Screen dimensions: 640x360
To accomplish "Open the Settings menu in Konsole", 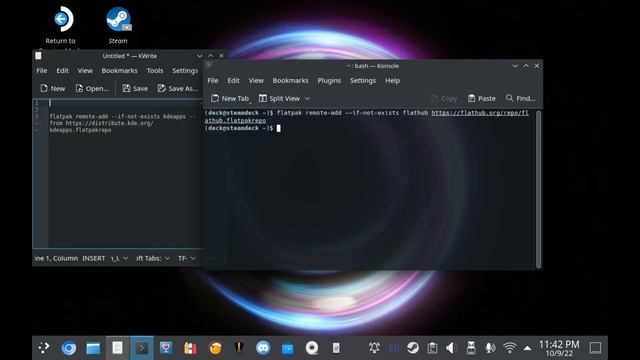I will [x=363, y=80].
